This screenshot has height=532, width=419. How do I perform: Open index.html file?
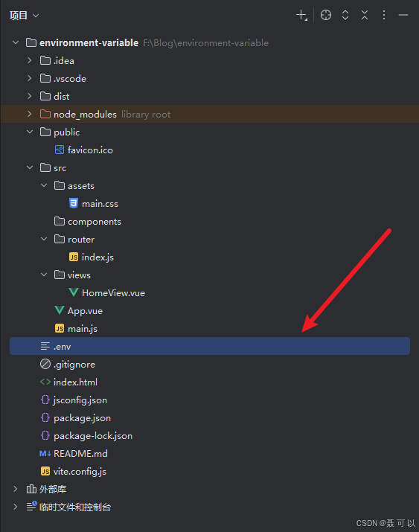click(x=75, y=382)
